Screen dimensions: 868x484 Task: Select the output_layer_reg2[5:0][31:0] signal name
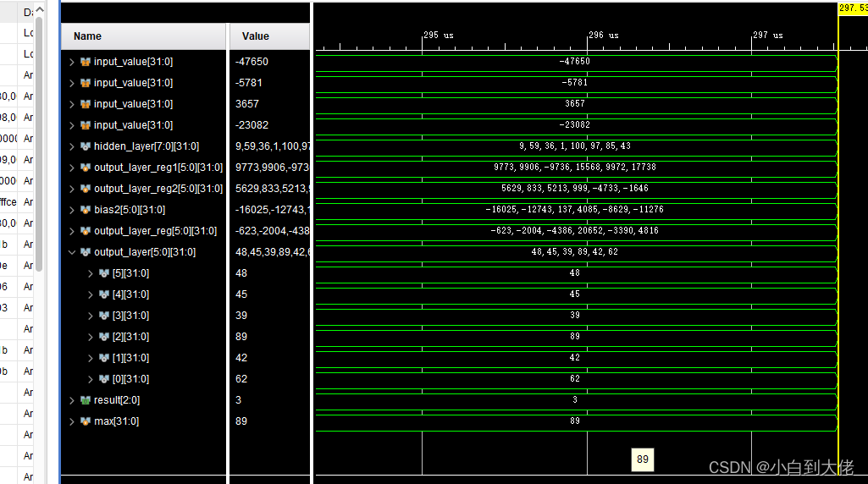pyautogui.click(x=158, y=189)
